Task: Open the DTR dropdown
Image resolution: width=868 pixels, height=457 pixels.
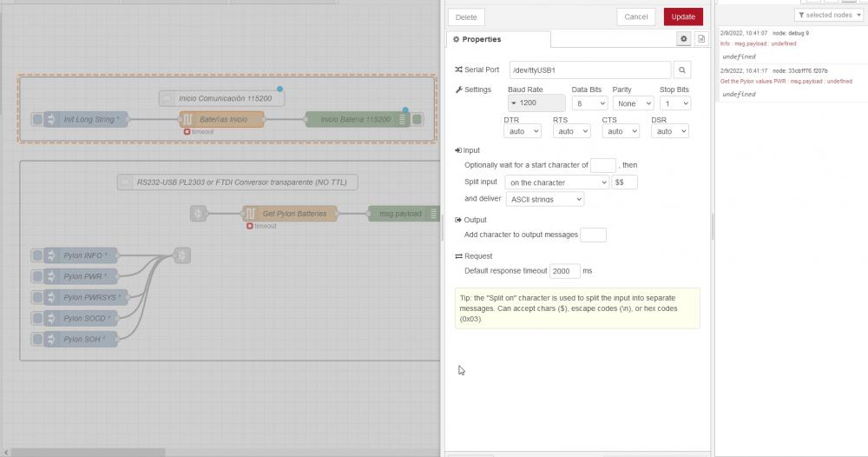Action: point(523,131)
